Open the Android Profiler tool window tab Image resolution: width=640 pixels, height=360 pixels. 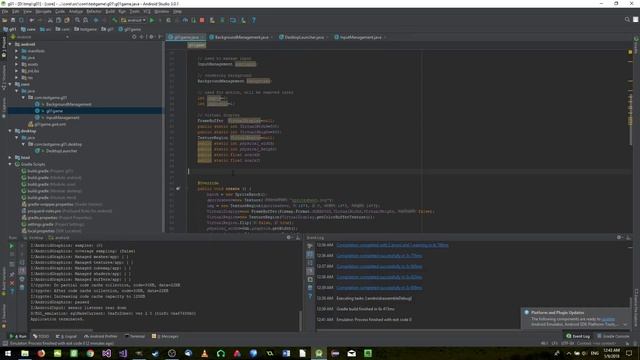(x=100, y=336)
